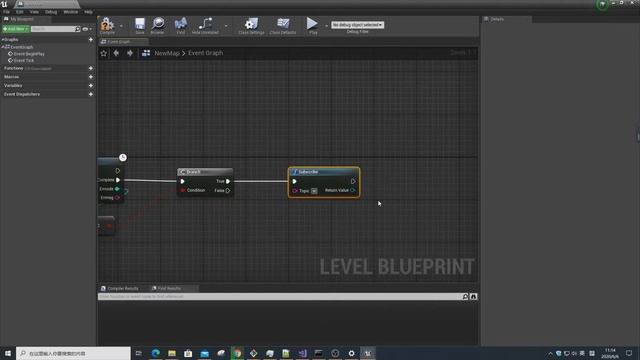
Task: Add a new function with the Functions plus
Action: tap(91, 68)
